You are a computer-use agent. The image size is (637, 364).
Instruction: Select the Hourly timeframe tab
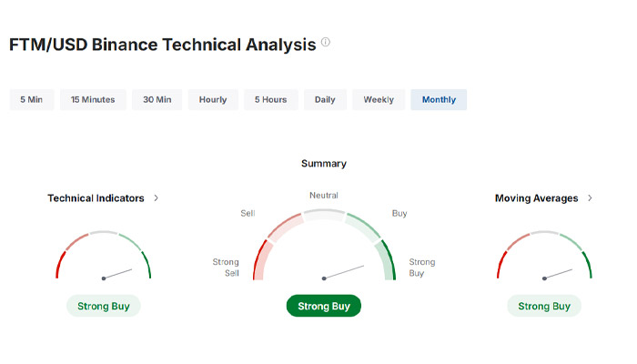tap(213, 99)
